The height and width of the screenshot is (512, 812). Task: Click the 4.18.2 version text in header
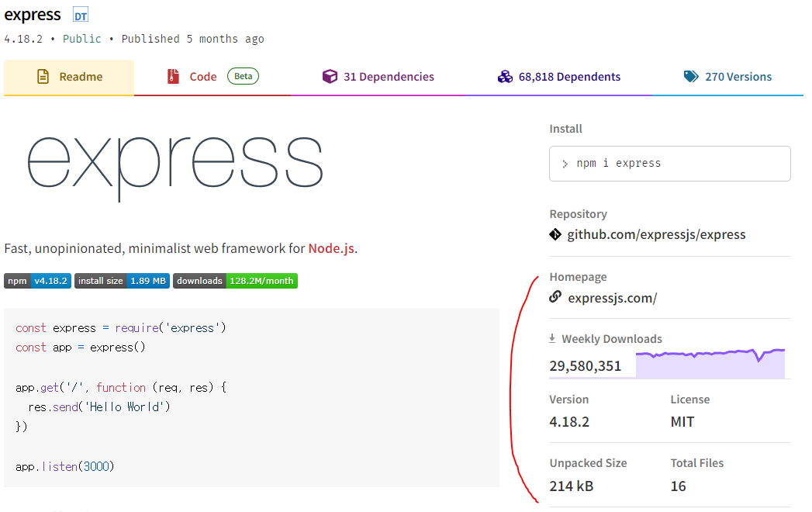coord(23,39)
